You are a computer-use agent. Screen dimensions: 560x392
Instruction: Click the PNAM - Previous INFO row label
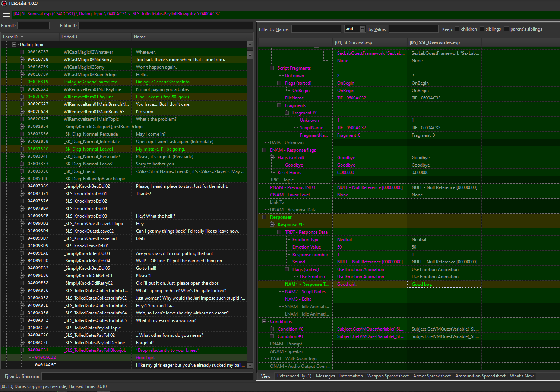(292, 187)
